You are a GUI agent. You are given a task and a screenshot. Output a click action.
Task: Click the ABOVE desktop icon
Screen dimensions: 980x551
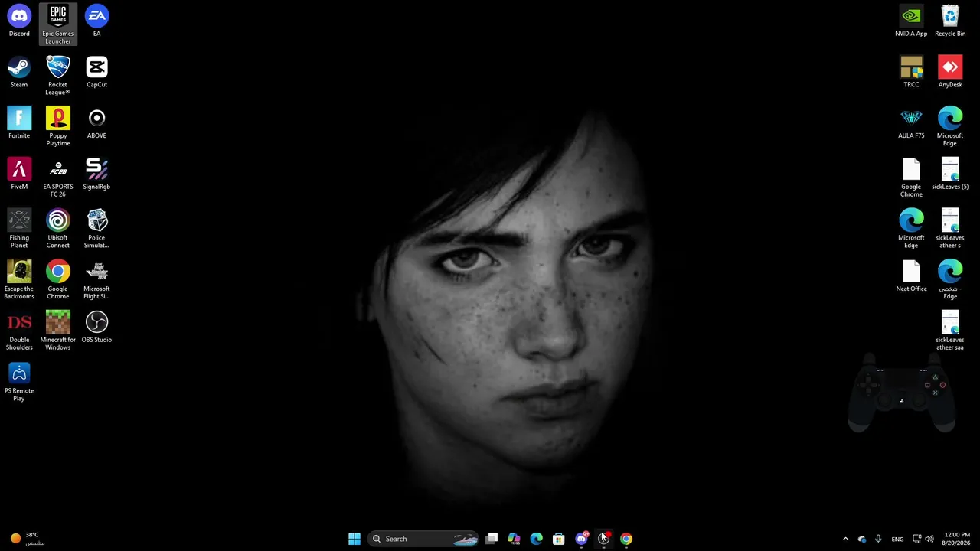[96, 123]
